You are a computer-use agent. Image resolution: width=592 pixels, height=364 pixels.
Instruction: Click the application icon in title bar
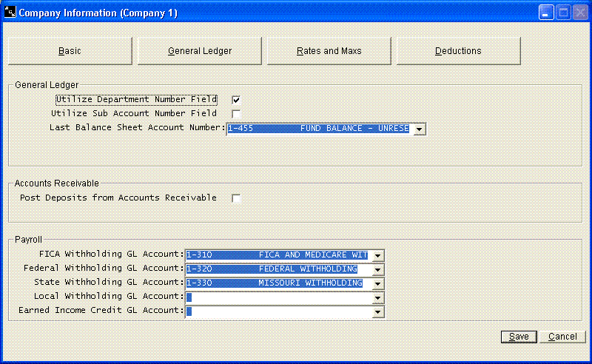tap(10, 12)
